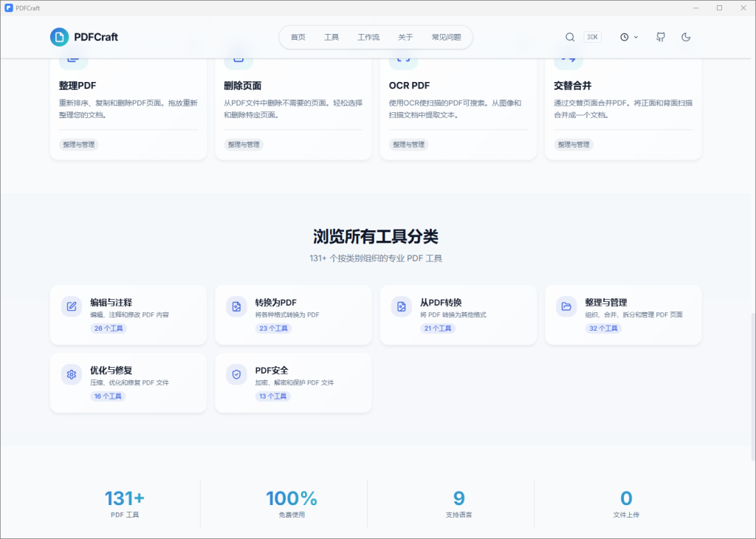Click the 编辑与注释 pencil icon
This screenshot has height=539, width=756.
72,306
